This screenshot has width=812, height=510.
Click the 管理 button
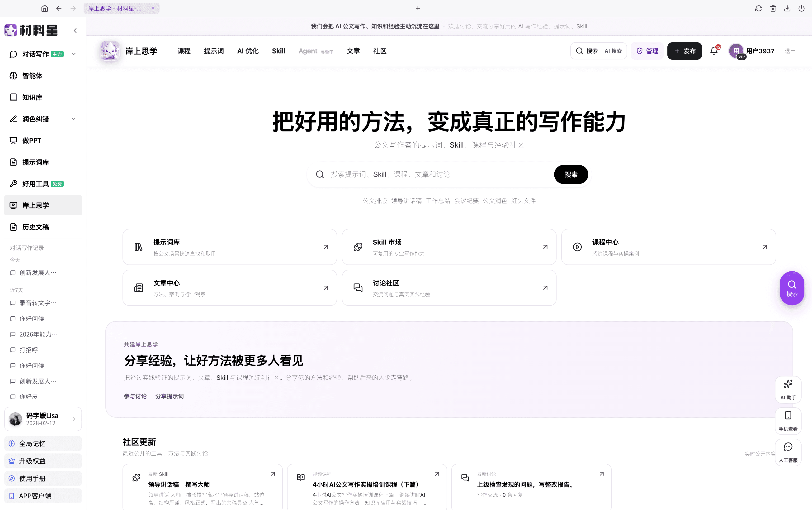coord(647,51)
